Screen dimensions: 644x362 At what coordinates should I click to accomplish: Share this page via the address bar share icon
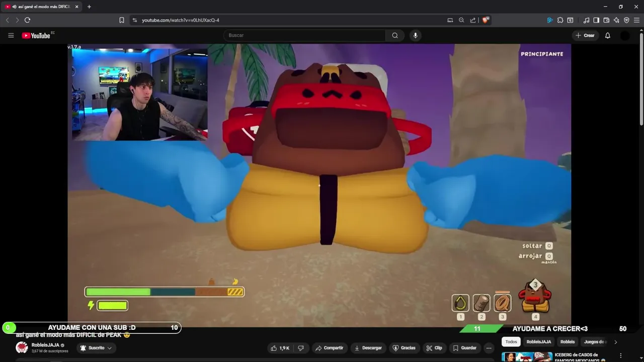(473, 20)
